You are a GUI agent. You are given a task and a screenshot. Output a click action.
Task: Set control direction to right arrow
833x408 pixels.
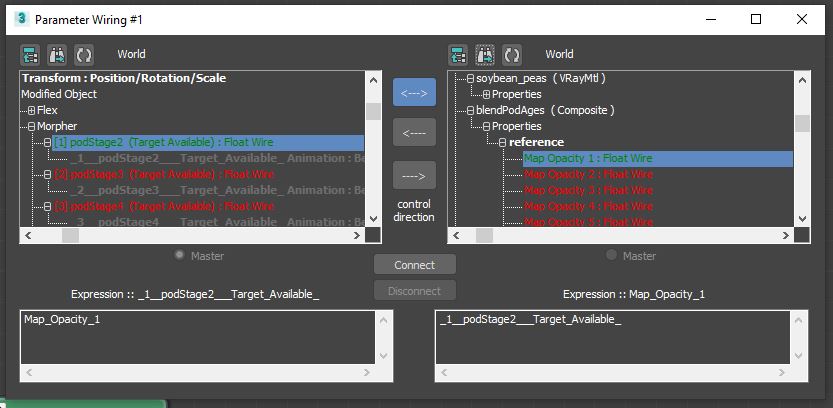[414, 175]
